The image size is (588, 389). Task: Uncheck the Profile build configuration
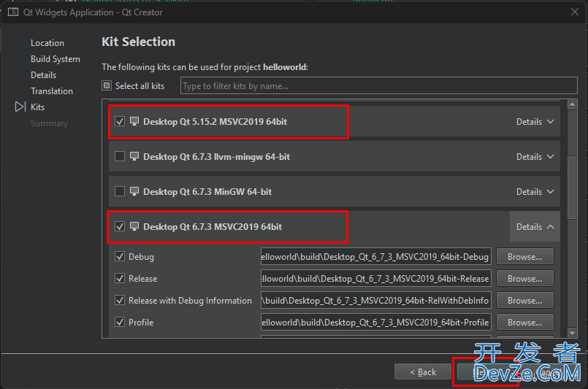(x=120, y=323)
